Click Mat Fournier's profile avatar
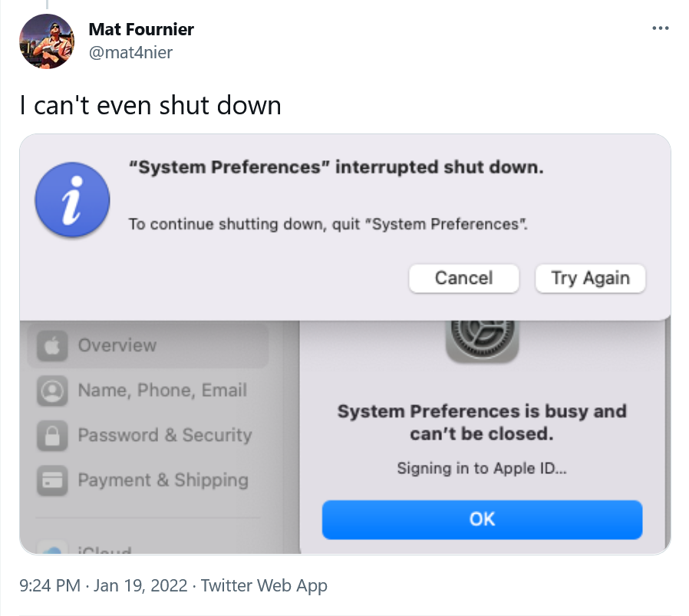This screenshot has height=616, width=689. (47, 41)
